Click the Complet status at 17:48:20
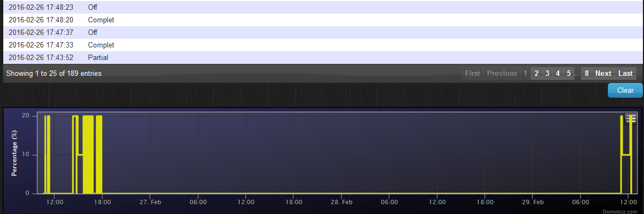 point(101,20)
